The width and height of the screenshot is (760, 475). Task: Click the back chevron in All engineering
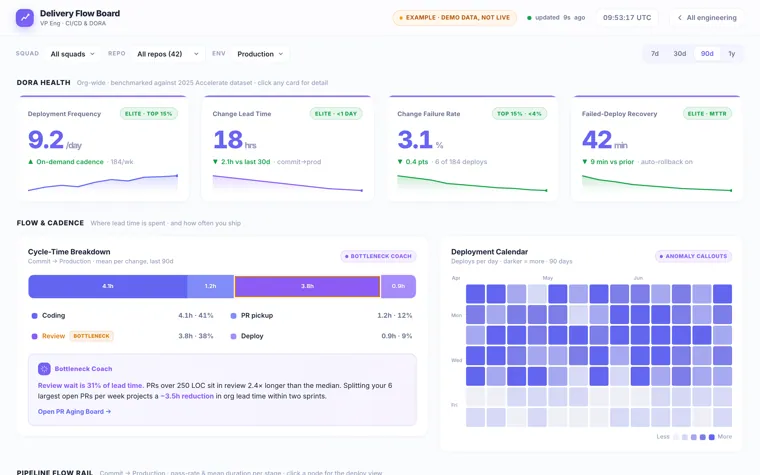coord(680,18)
